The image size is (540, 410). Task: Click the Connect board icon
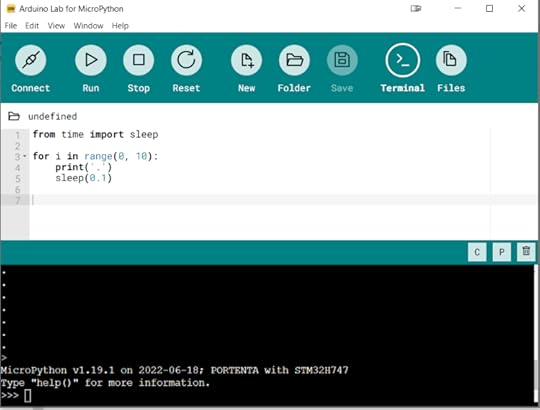[x=31, y=60]
